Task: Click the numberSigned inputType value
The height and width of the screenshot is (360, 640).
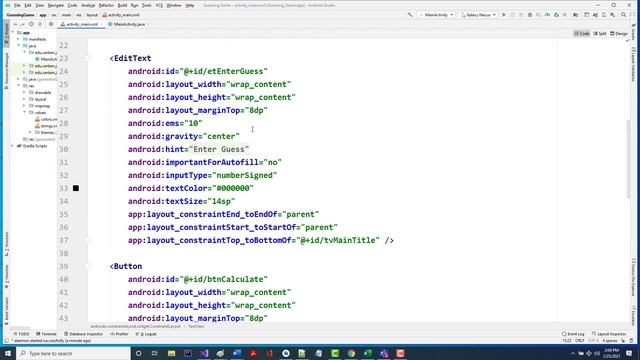Action: pyautogui.click(x=244, y=176)
